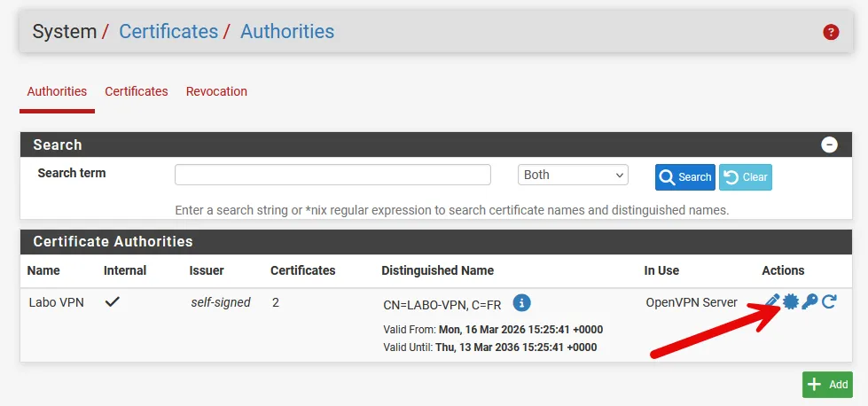Follow the Authorities breadcrumb link
868x406 pixels.
click(287, 32)
